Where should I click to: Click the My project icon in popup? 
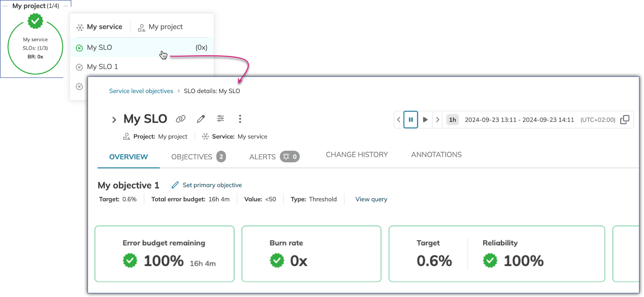pyautogui.click(x=142, y=28)
